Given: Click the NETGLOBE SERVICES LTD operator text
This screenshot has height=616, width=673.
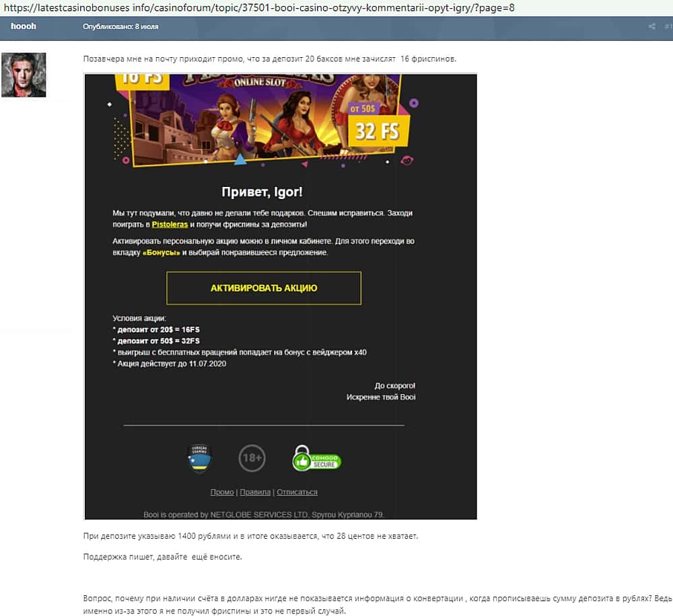Looking at the screenshot, I should 263,514.
